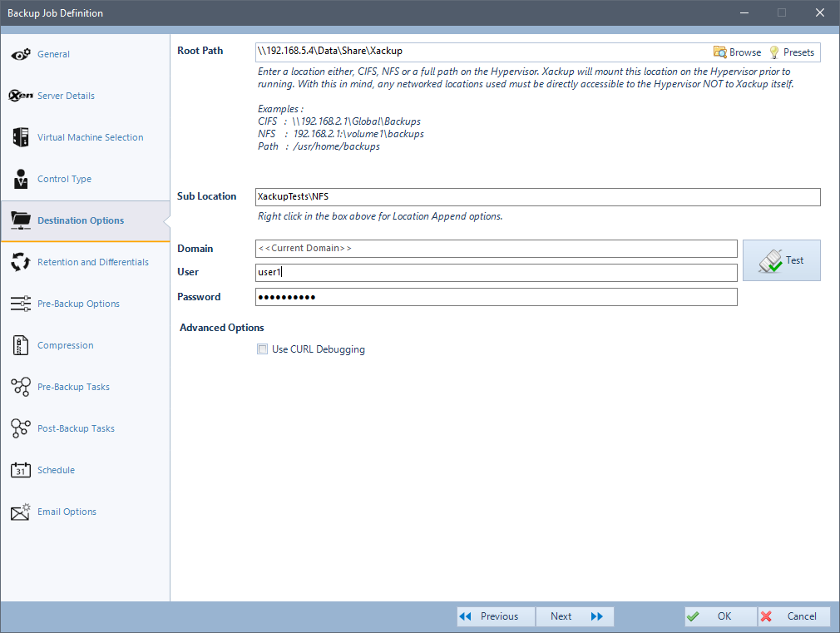Screen dimensions: 840x633
Task: Click the red X on Cancel
Action: 766,616
